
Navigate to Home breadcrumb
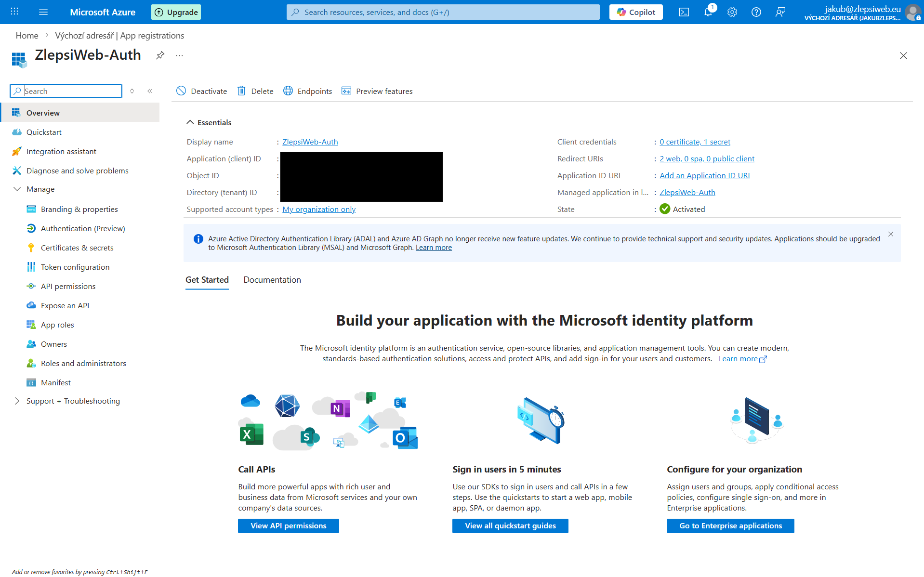26,35
